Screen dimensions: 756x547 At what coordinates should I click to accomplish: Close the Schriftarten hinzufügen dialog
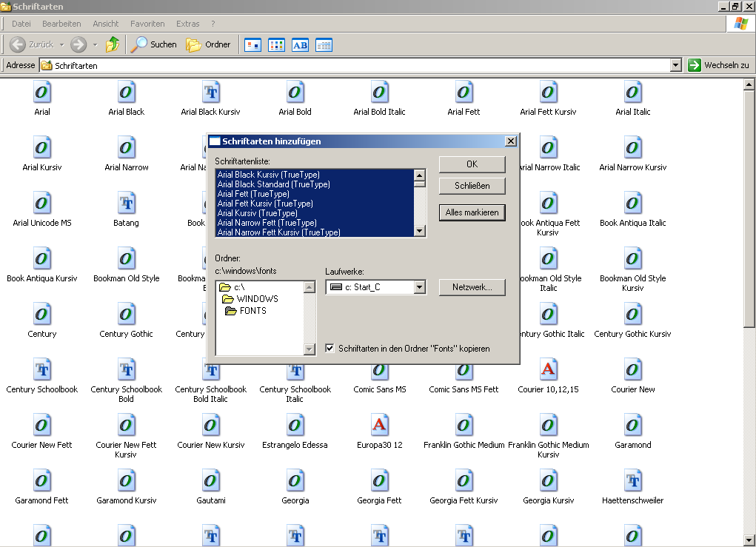[511, 141]
